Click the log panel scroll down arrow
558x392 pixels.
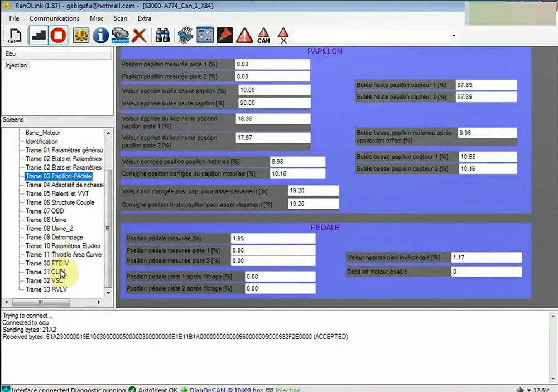553,379
